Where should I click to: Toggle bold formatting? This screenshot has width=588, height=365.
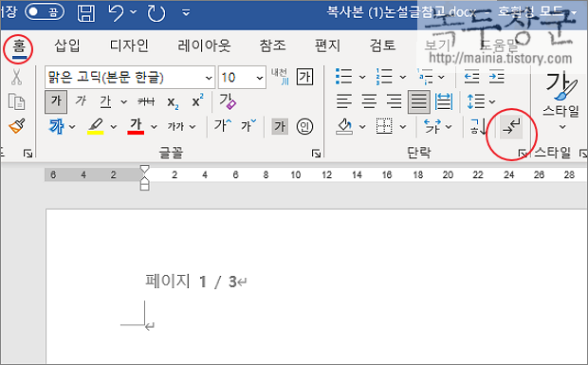pyautogui.click(x=56, y=101)
